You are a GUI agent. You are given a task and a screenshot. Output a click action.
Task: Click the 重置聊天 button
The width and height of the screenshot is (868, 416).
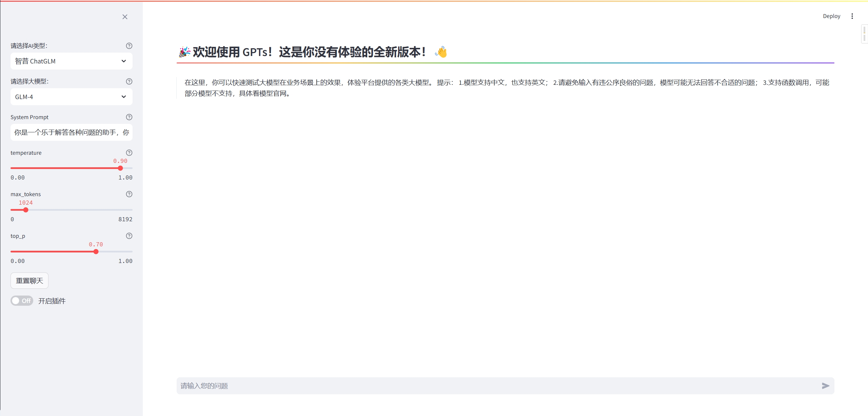click(29, 281)
